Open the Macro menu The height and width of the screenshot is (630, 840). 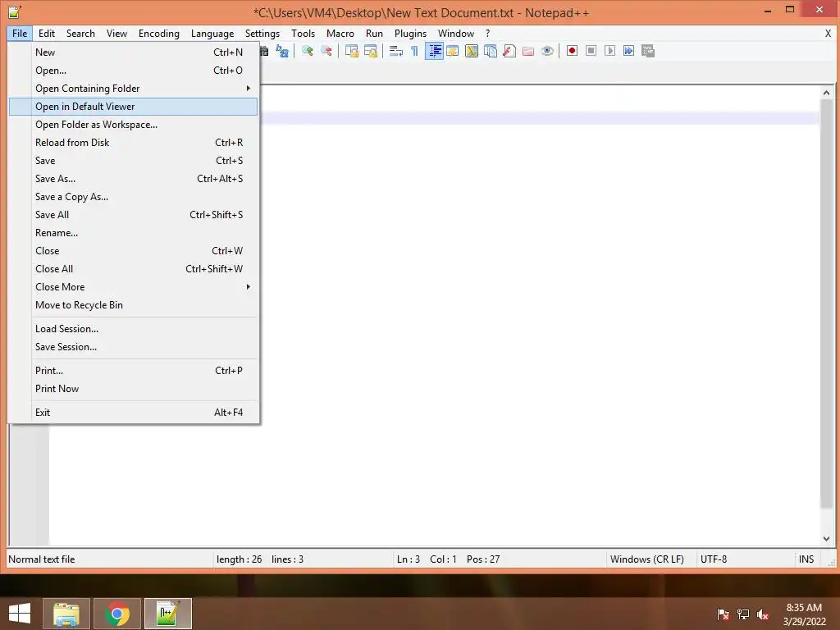(x=340, y=33)
